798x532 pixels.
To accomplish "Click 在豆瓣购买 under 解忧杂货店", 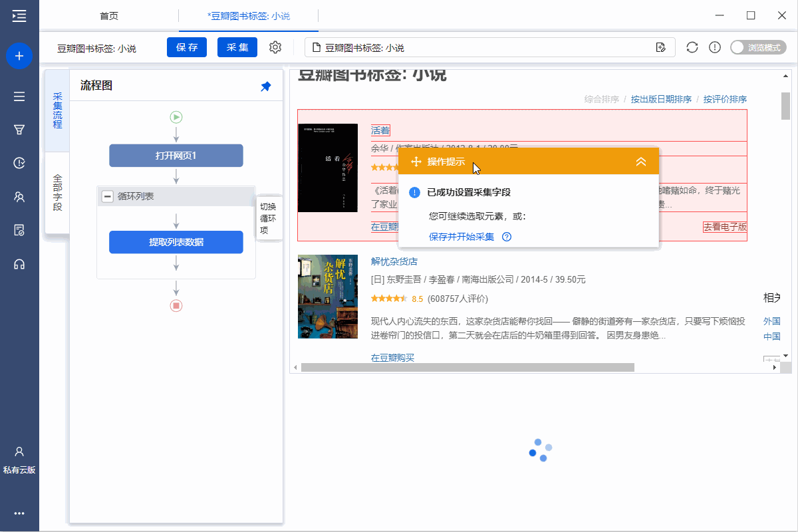I will tap(392, 358).
